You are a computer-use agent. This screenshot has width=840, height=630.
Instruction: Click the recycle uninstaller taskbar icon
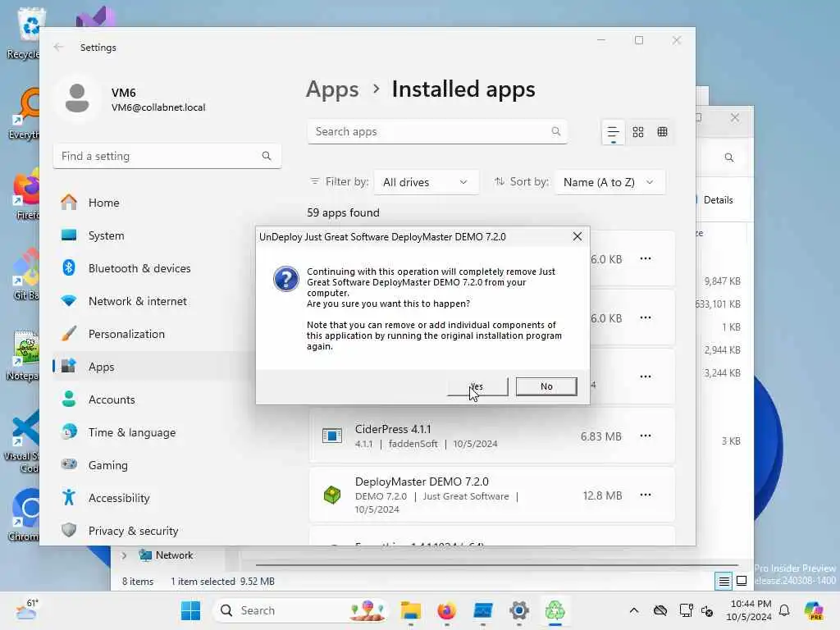555,610
